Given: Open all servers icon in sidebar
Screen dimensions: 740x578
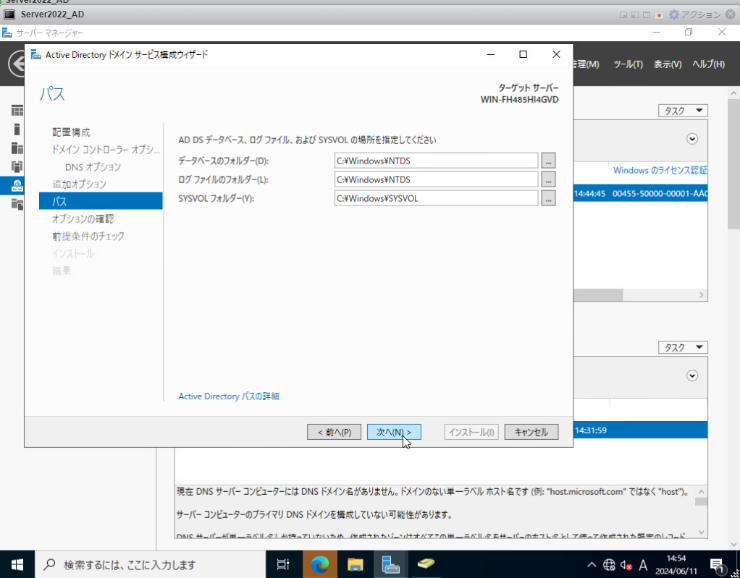Looking at the screenshot, I should pos(17,148).
